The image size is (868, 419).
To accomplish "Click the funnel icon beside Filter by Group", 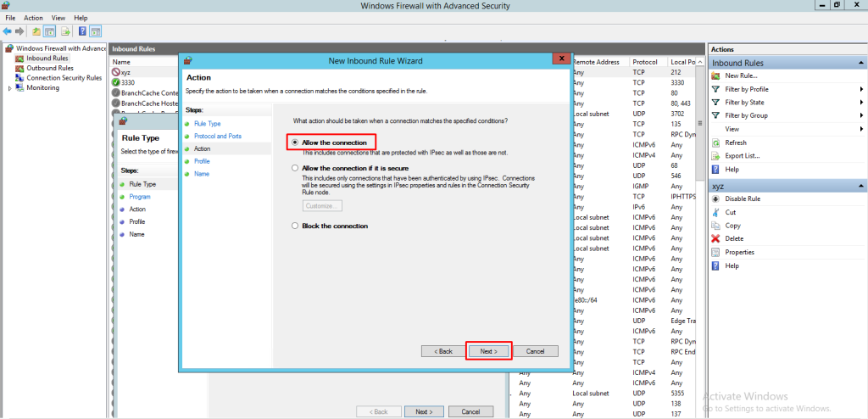I will click(715, 116).
